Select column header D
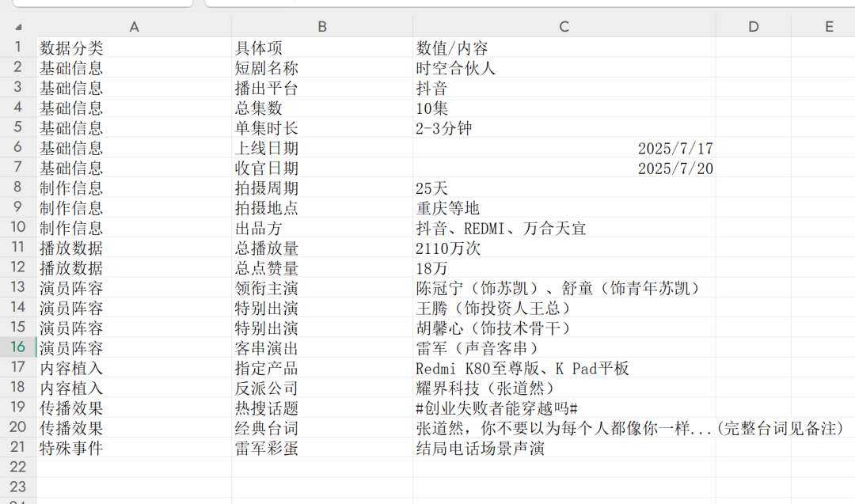Screen dimensions: 855x504 [752, 26]
